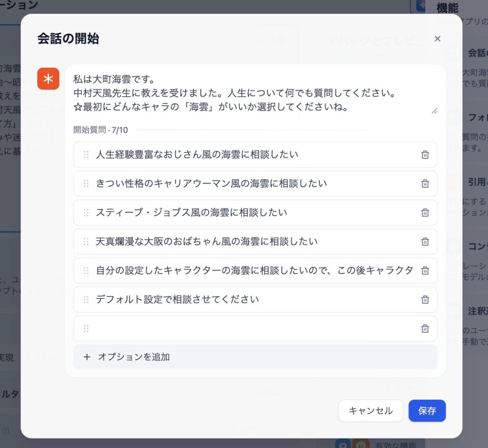
Task: Delete the empty seventh question row
Action: pos(425,328)
